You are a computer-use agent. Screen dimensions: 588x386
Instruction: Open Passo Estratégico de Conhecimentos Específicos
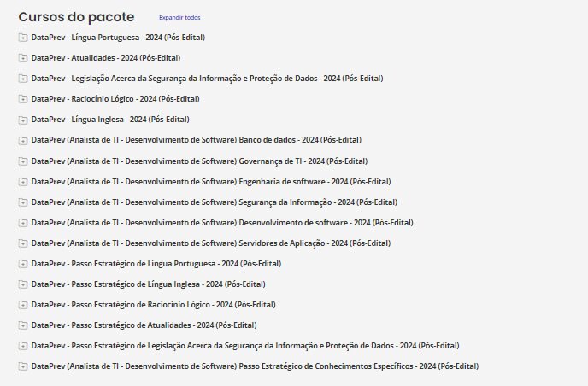tap(255, 366)
